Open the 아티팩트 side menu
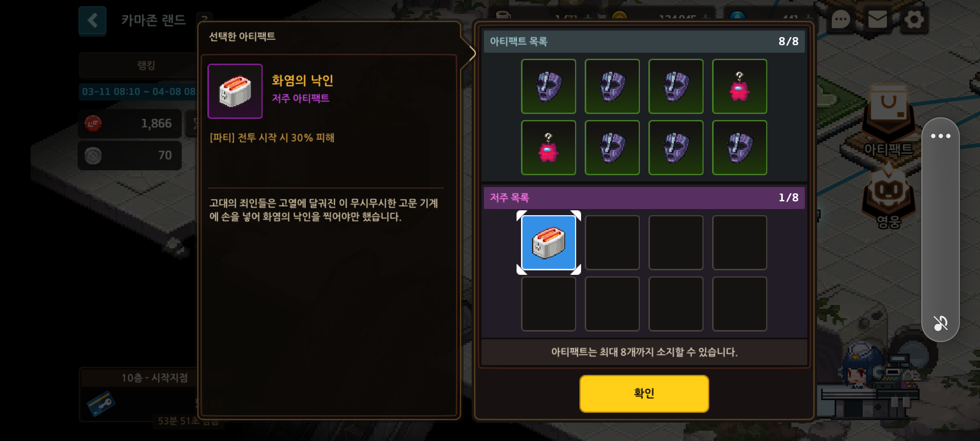The width and height of the screenshot is (980, 441). [x=889, y=122]
